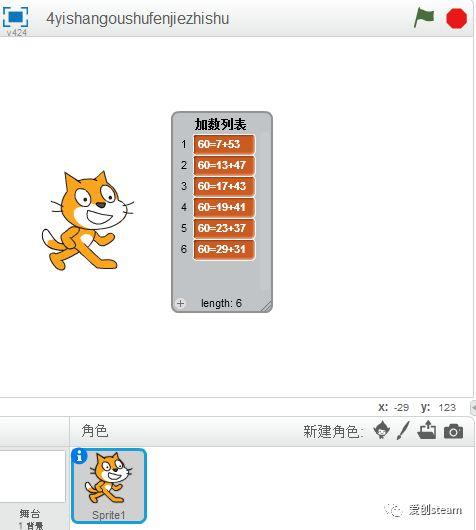
Task: Click the project title 4yishangoushufenjiezhishu
Action: (138, 18)
